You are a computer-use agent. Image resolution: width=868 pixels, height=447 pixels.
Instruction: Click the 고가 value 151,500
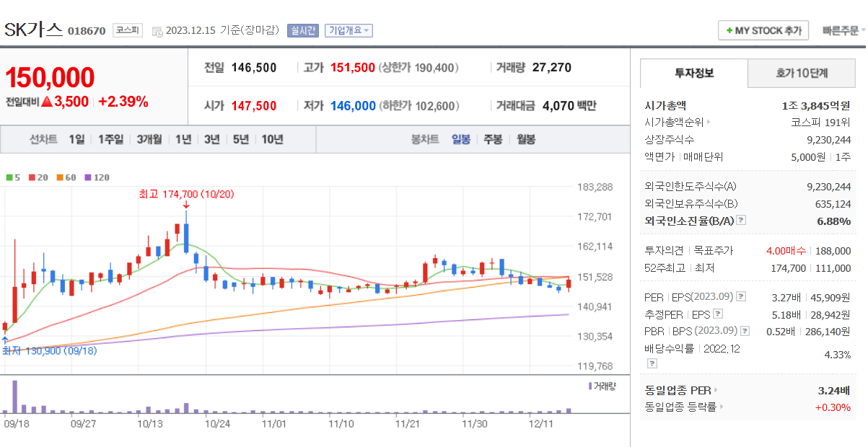(x=353, y=68)
